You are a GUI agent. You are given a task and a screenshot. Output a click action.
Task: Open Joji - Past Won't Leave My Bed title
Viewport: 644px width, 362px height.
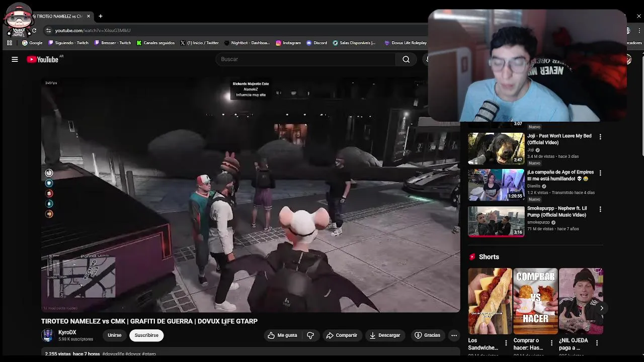point(559,139)
